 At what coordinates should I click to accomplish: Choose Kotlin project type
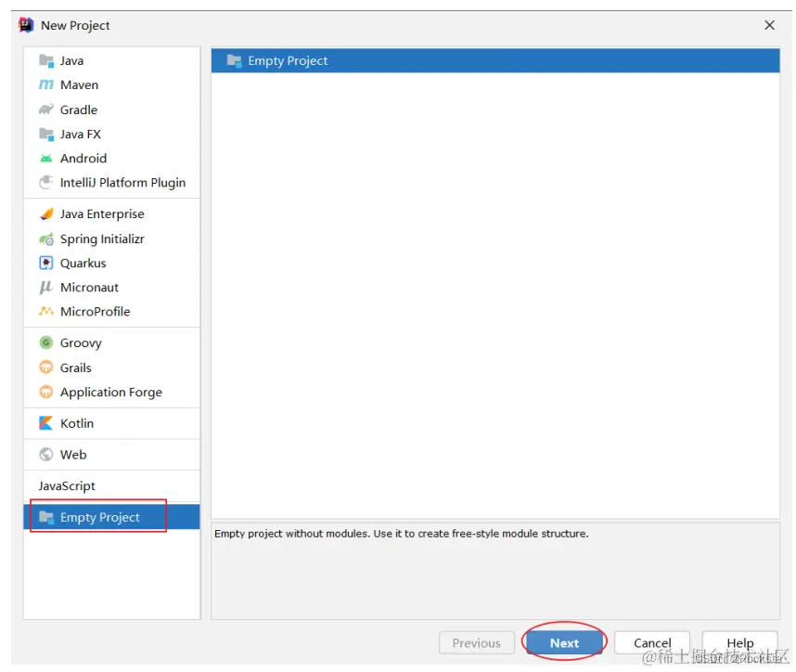[111, 423]
